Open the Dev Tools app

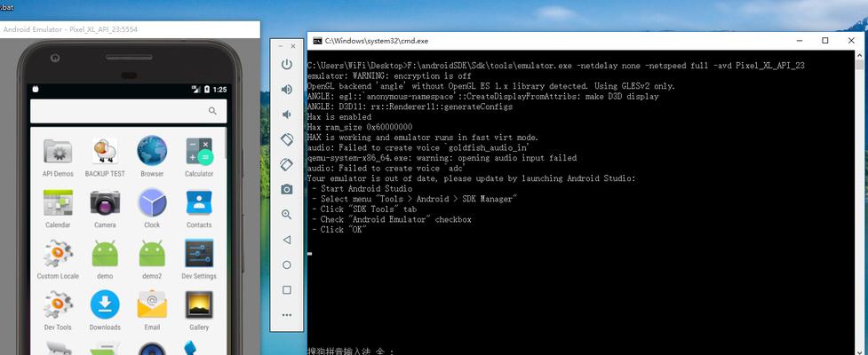click(x=58, y=311)
